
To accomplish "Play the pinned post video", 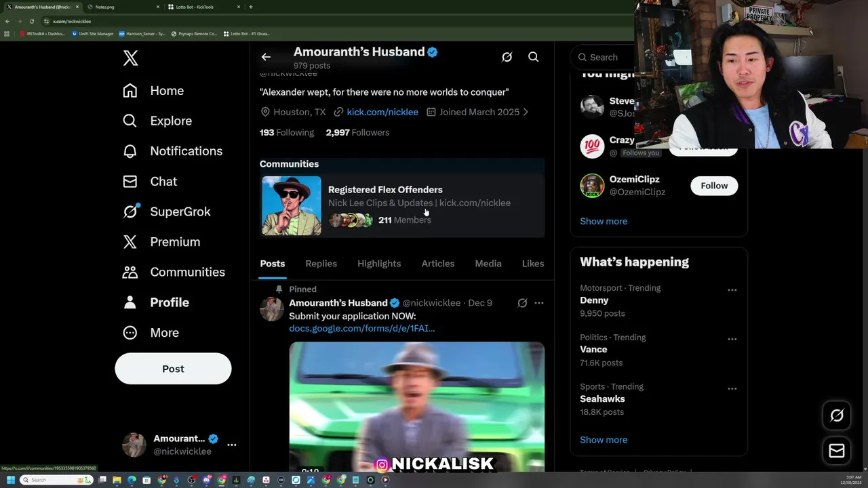I will pos(417,407).
